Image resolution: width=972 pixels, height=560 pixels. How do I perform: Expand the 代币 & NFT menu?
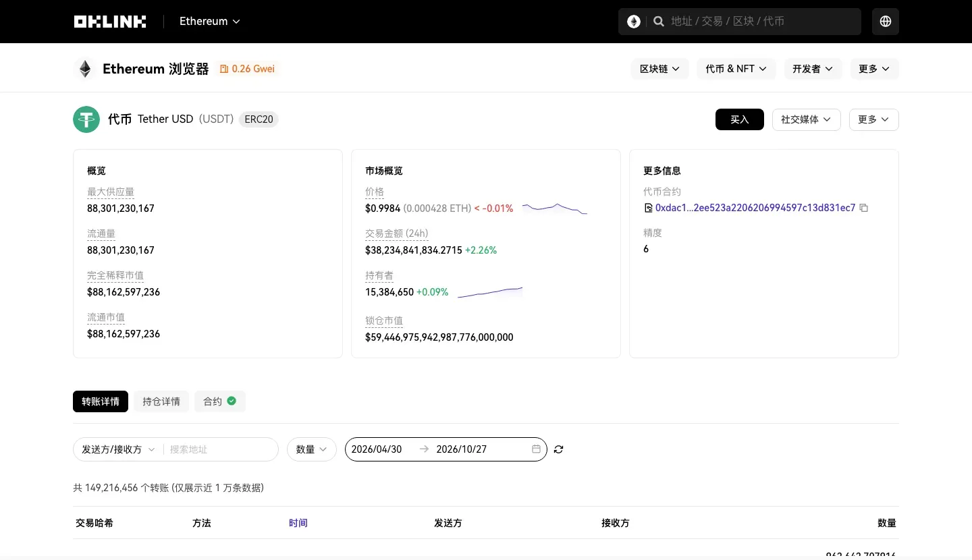(736, 69)
